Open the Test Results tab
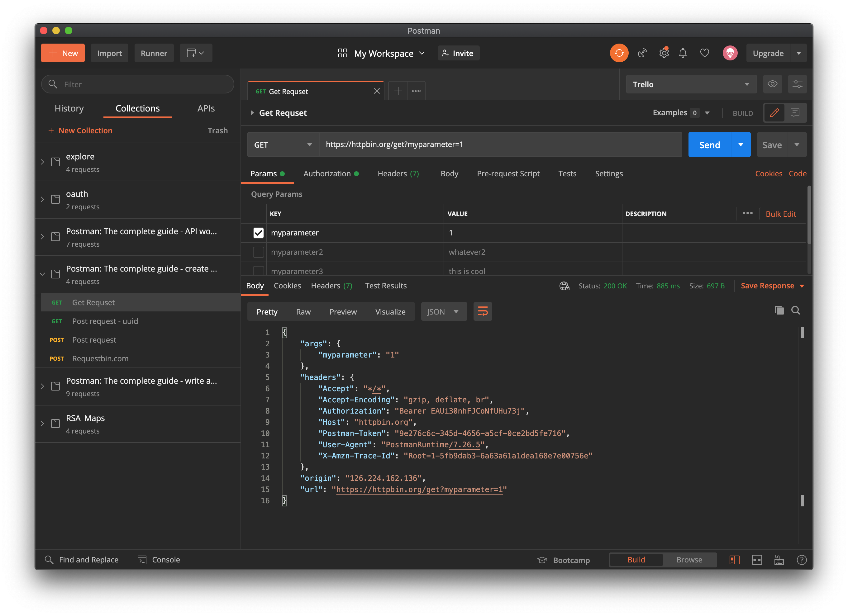 (x=385, y=286)
